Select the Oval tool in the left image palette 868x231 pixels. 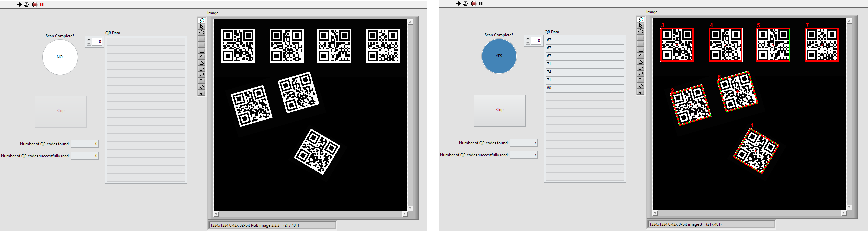(x=202, y=87)
